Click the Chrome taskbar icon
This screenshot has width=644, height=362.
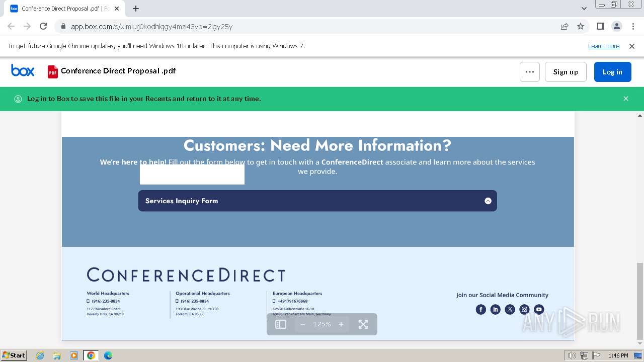point(91,355)
